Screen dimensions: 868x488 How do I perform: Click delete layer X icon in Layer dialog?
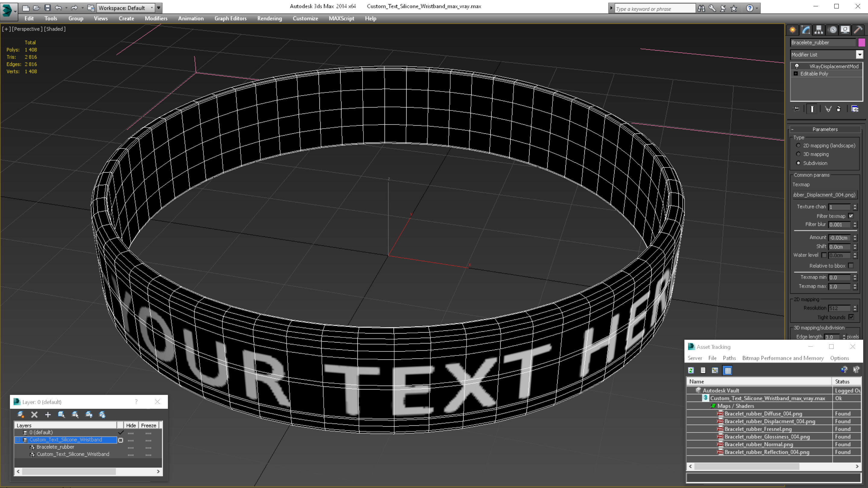(x=34, y=414)
